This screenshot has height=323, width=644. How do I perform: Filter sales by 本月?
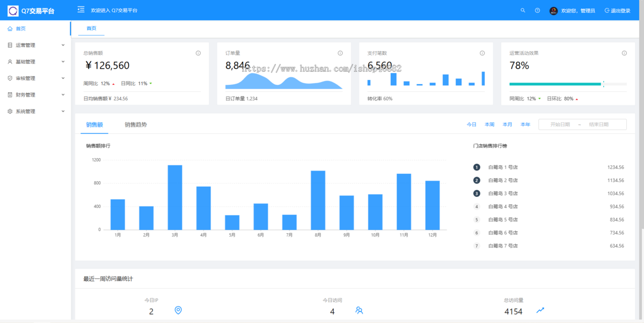pos(507,124)
